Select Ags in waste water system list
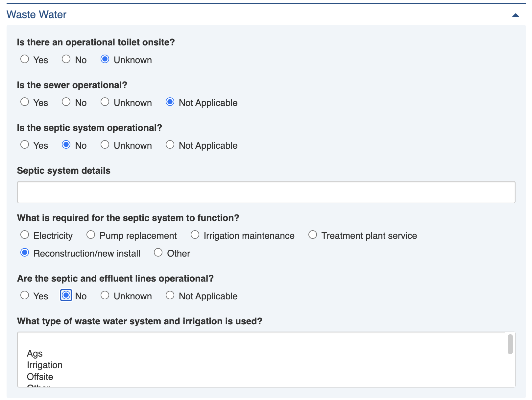This screenshot has width=532, height=400. point(35,354)
